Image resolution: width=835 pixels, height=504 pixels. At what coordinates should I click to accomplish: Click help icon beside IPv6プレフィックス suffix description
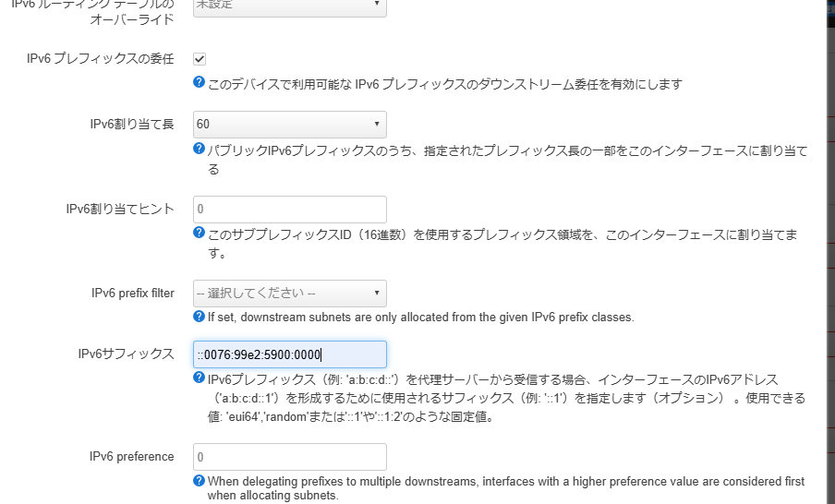pyautogui.click(x=199, y=378)
